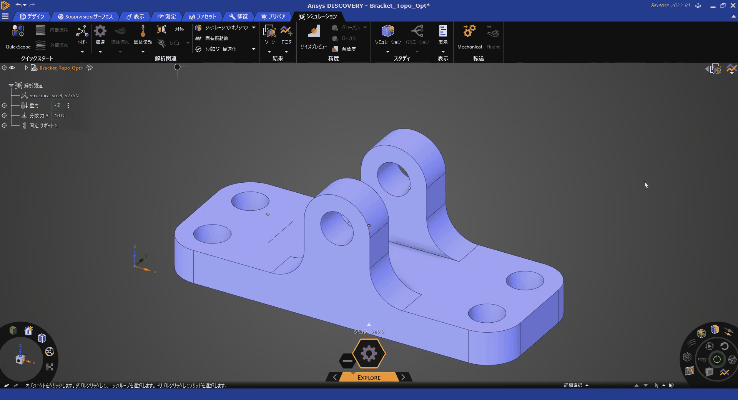Screen dimensions: 738x400
Task: Open the デザイン (Design) ribbon tab
Action: pyautogui.click(x=32, y=16)
